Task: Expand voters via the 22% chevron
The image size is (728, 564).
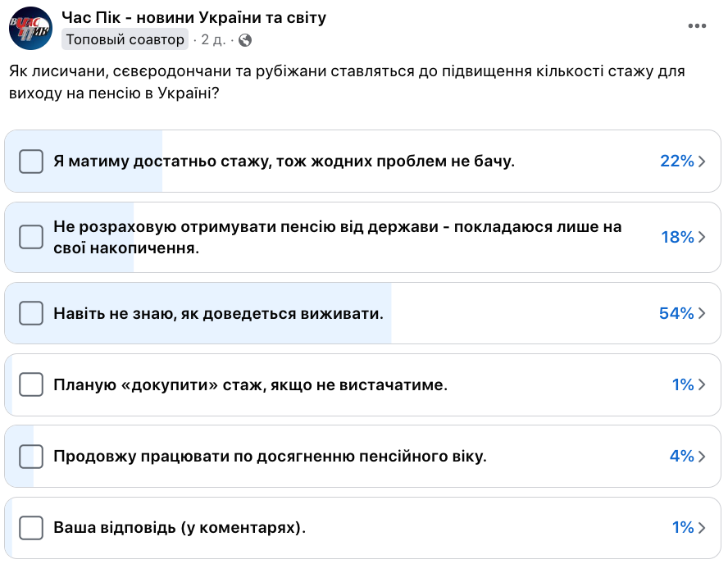Action: click(702, 161)
